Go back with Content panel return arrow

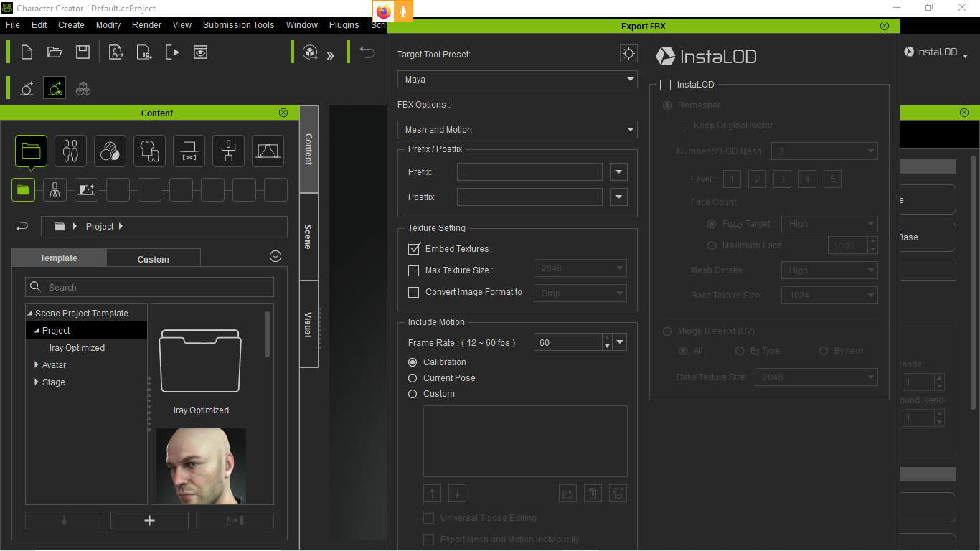(x=22, y=226)
